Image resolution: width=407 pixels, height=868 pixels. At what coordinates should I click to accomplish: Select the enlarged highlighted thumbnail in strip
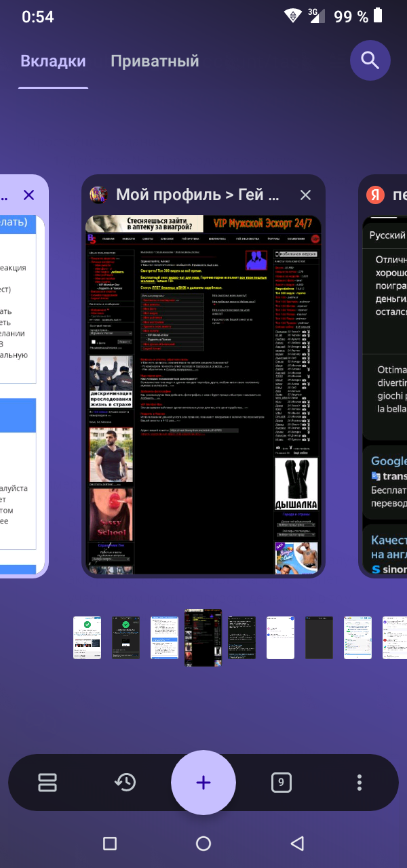click(x=203, y=637)
